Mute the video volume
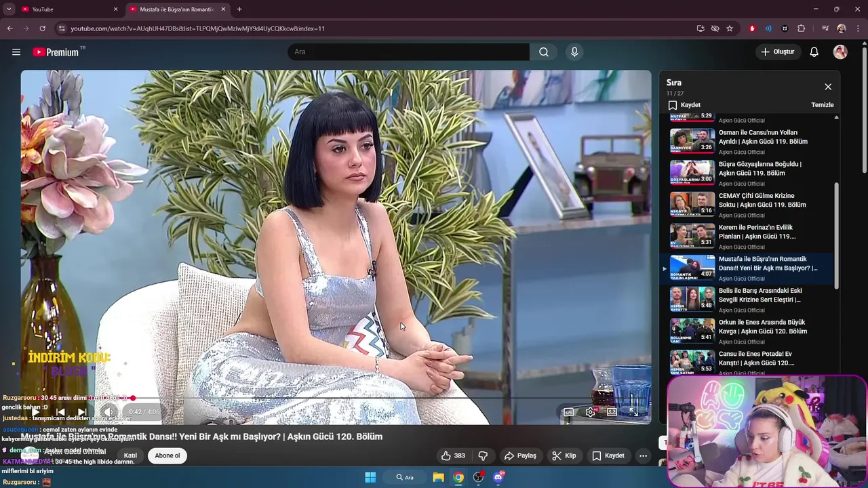 108,411
